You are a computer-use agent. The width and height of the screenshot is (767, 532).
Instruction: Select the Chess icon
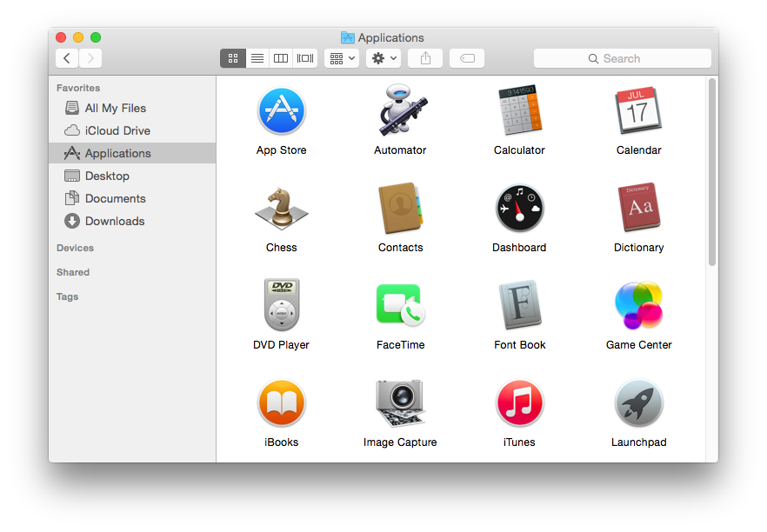[x=281, y=208]
